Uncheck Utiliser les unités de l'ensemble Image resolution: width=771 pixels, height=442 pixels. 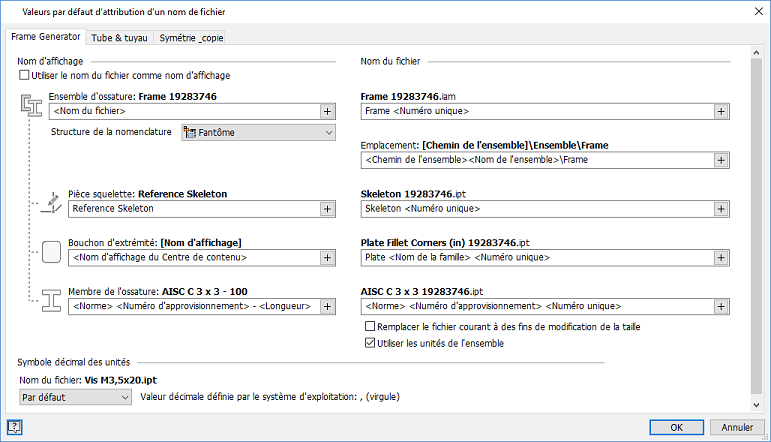pos(370,343)
